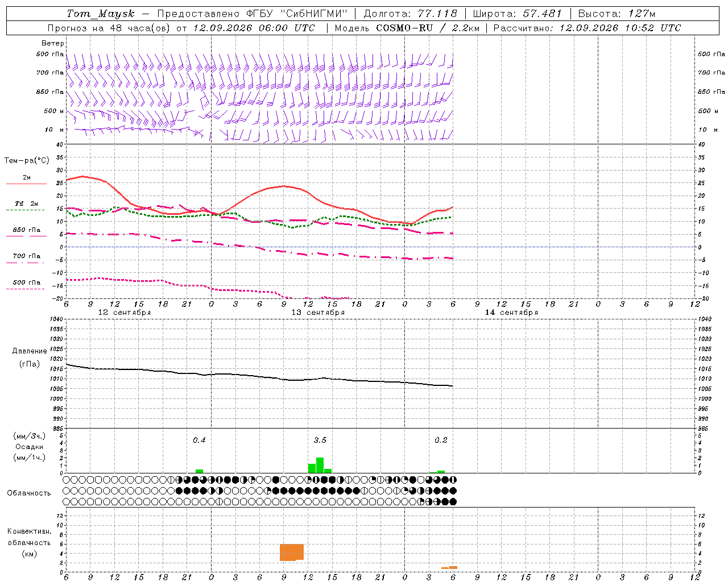Screen dimensions: 728x582
Task: Click the tallest green precipitation bar
Action: [320, 465]
